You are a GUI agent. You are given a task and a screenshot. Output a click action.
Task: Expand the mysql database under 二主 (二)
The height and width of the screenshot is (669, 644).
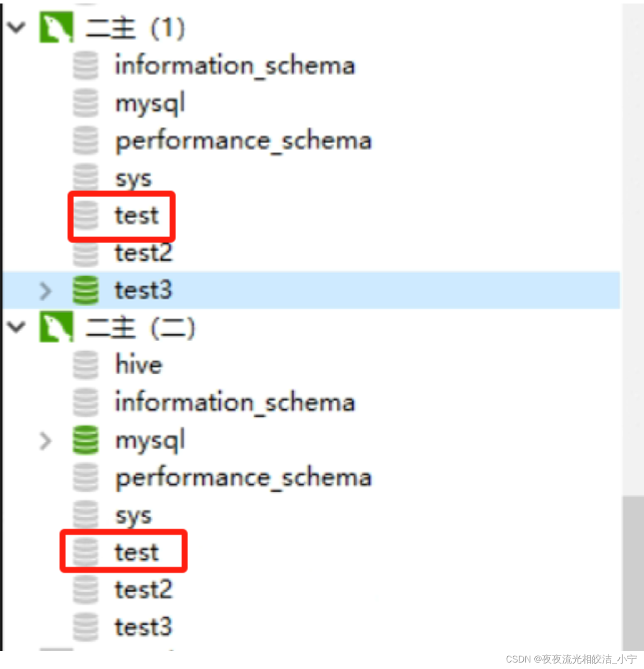click(x=45, y=440)
